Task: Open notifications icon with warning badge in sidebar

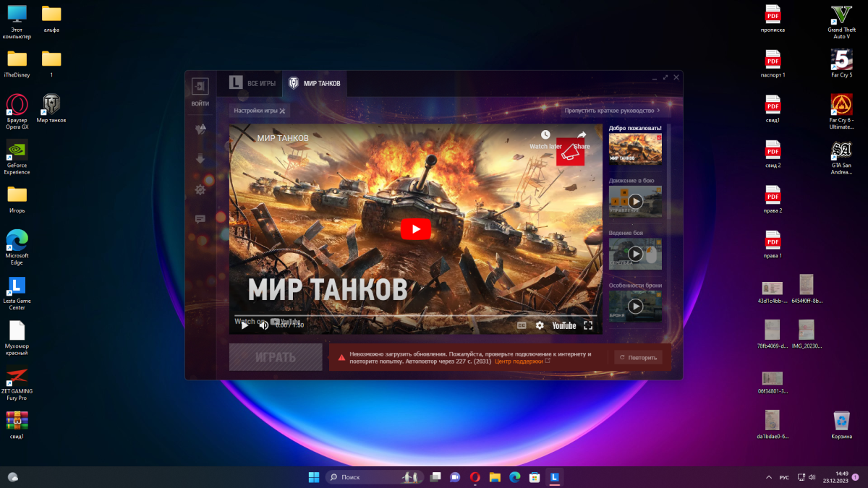Action: tap(200, 129)
